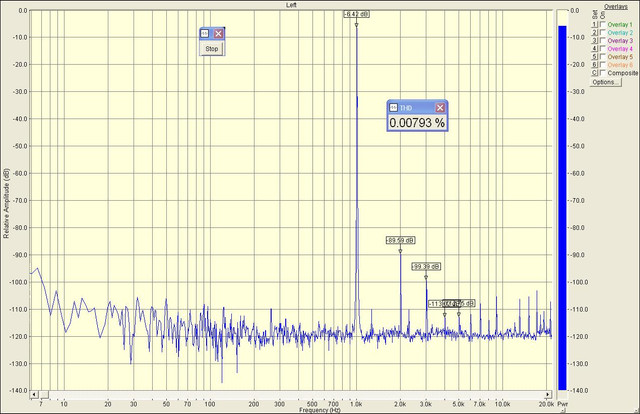Click the Relative Amplitude (dB) axis label
The width and height of the screenshot is (640, 414).
point(6,203)
